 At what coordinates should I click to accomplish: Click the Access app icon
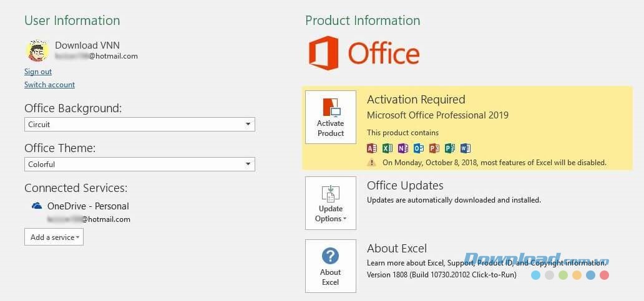(x=372, y=148)
